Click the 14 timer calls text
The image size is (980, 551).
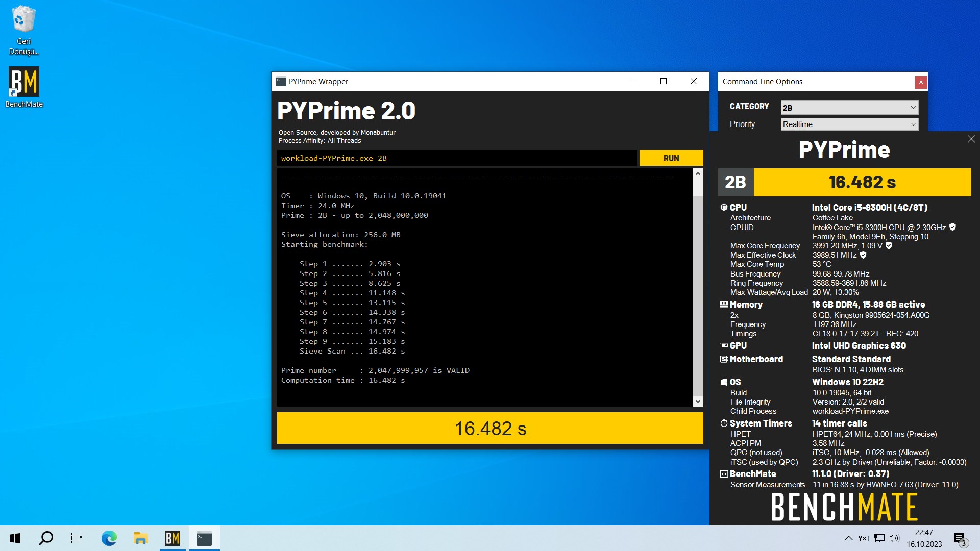point(839,423)
